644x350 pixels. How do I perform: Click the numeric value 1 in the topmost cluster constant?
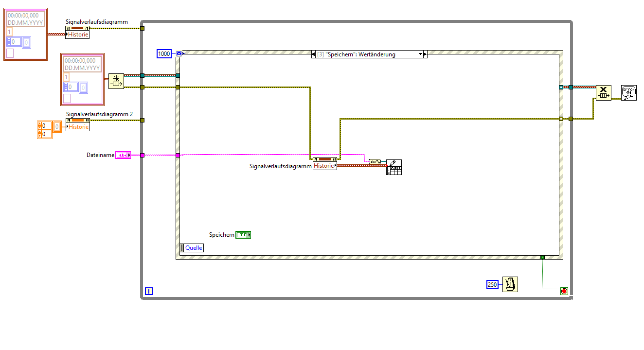pyautogui.click(x=10, y=31)
